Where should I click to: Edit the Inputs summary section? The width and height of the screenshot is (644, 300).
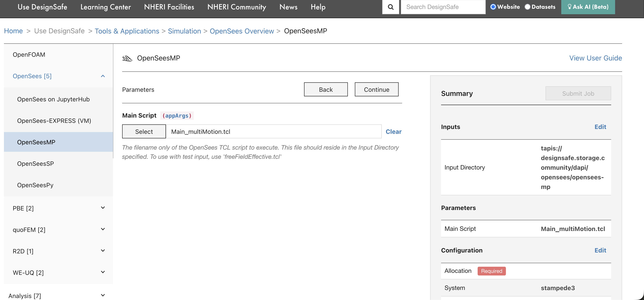point(600,127)
